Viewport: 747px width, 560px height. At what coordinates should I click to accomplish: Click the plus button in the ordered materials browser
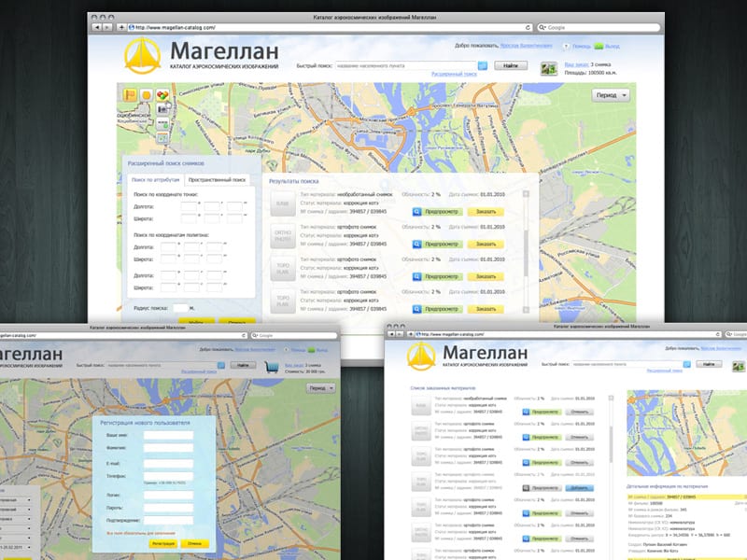pyautogui.click(x=411, y=334)
